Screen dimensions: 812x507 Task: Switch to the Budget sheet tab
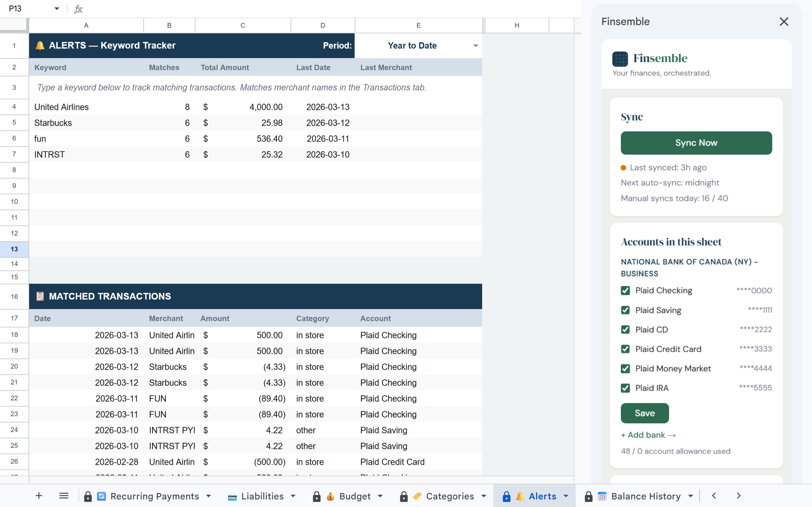tap(355, 496)
